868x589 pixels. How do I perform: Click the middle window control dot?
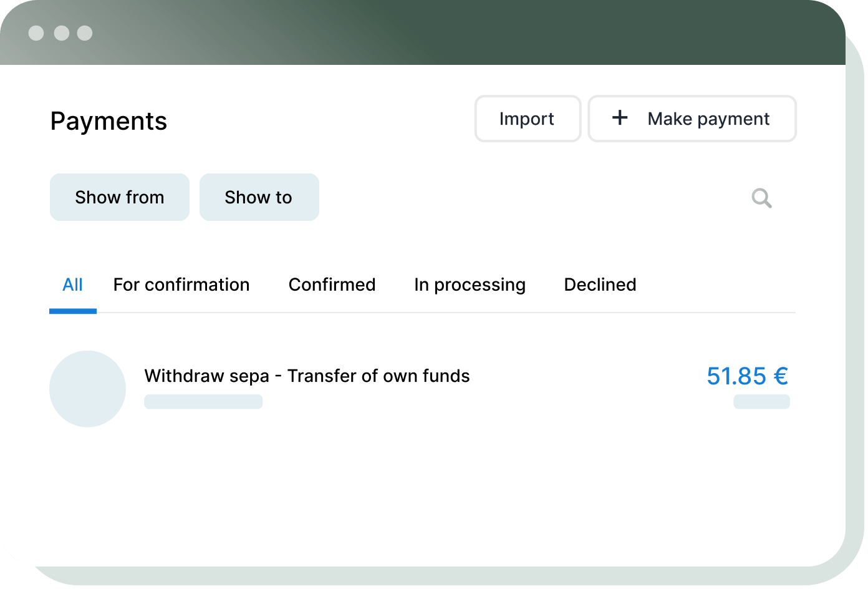tap(61, 33)
